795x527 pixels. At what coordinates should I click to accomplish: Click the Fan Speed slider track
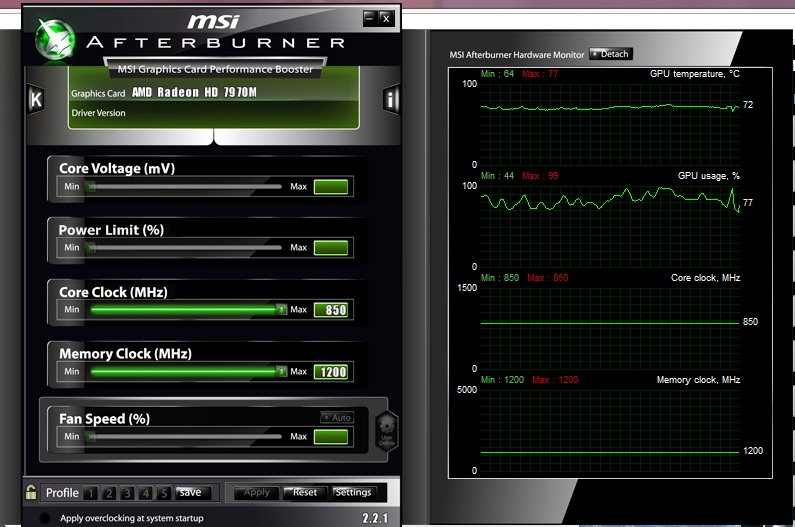tap(185, 436)
